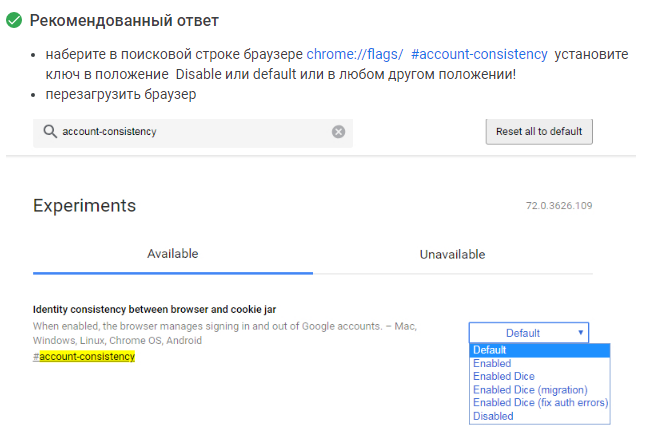This screenshot has width=668, height=439.
Task: Choose Disabled in the dropdown list
Action: coord(540,416)
